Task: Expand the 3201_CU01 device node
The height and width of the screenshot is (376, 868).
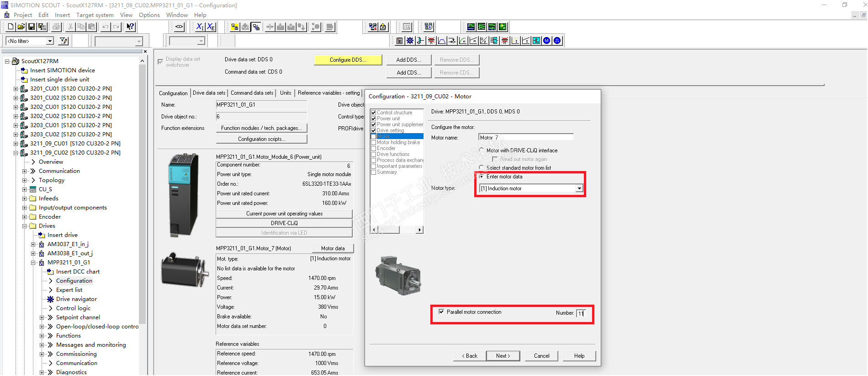Action: click(x=16, y=89)
